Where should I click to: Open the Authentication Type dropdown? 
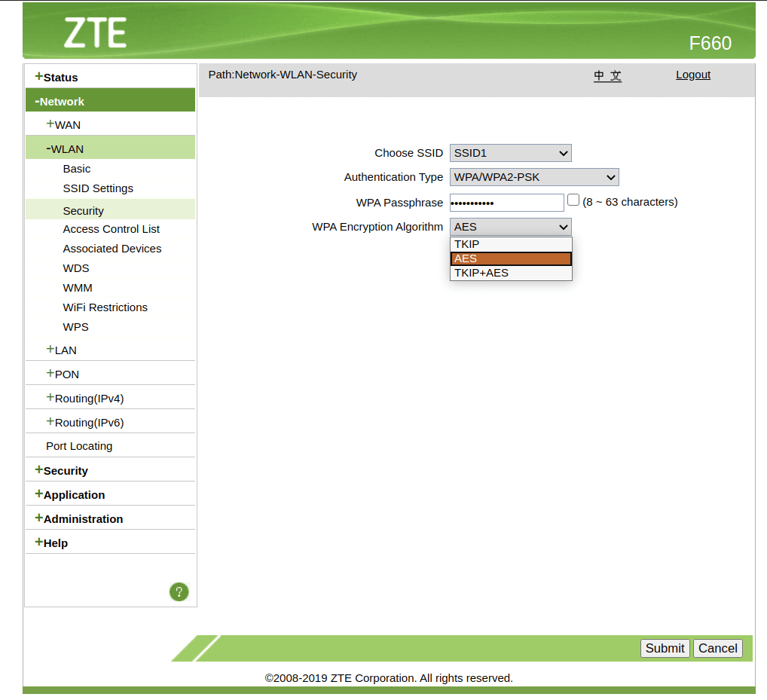(x=534, y=177)
